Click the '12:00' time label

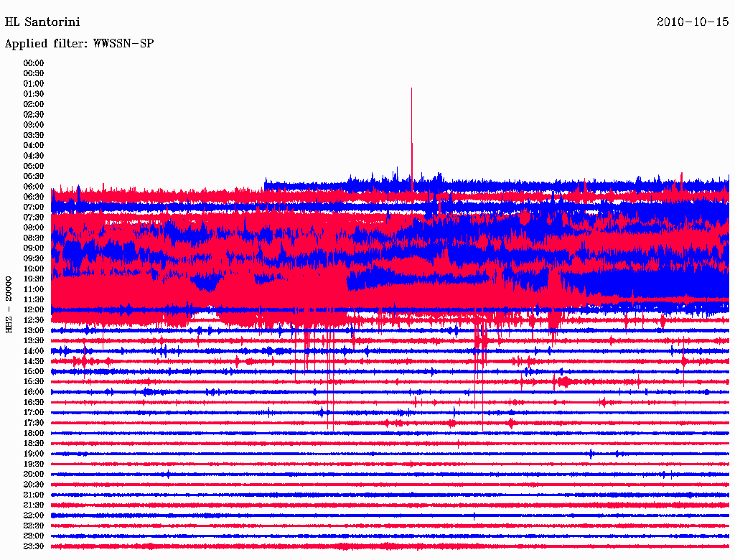[x=34, y=310]
